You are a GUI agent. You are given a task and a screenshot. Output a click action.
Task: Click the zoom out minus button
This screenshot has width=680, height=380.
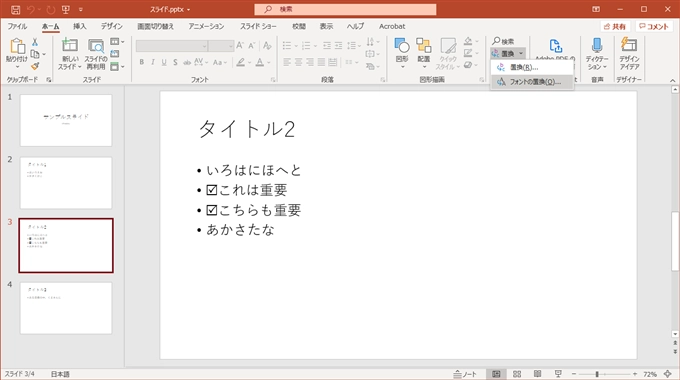tap(574, 374)
